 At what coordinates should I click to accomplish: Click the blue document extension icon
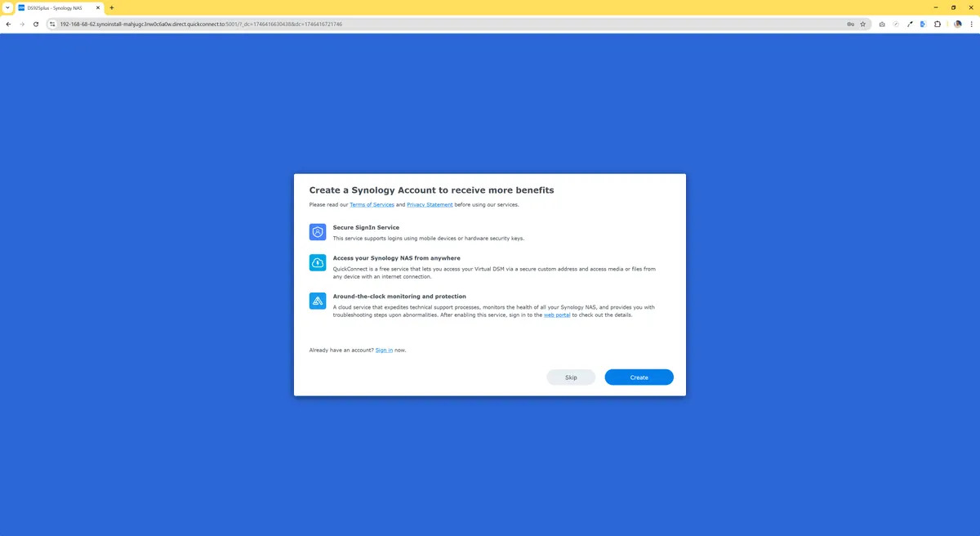click(x=923, y=24)
